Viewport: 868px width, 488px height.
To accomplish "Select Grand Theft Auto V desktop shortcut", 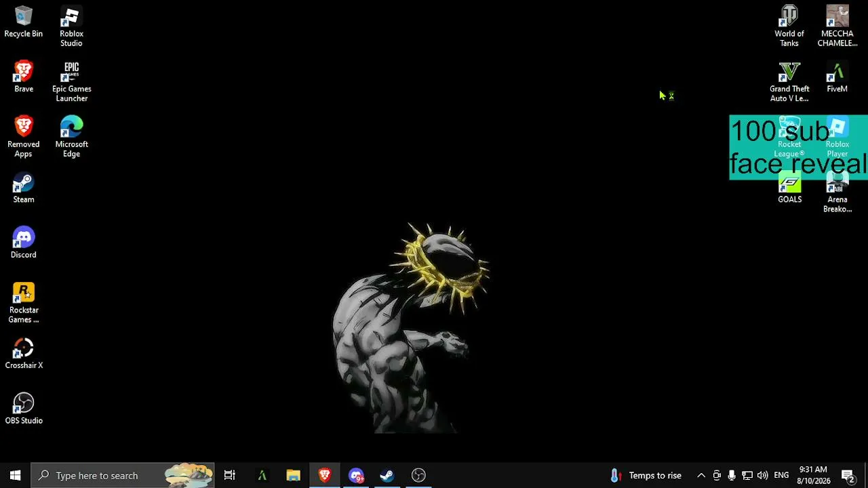I will coord(789,82).
